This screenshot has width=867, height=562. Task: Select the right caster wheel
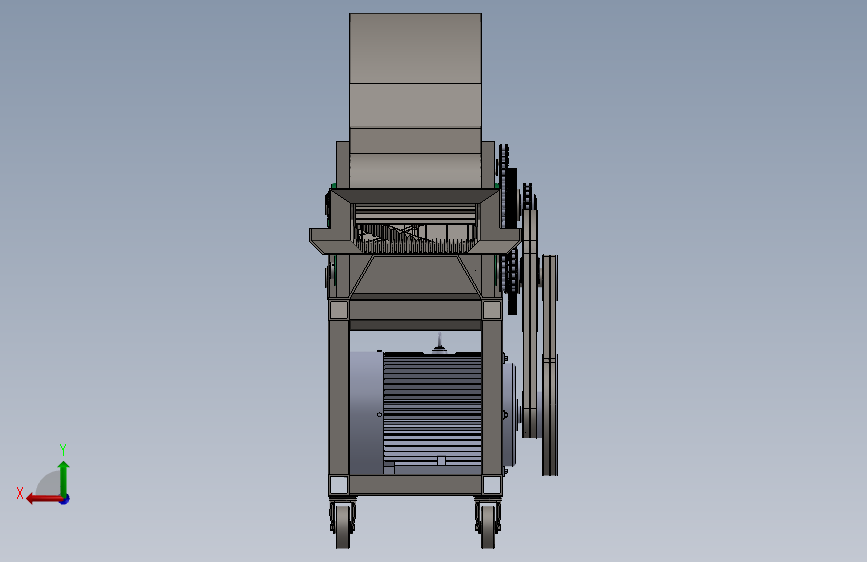488,524
